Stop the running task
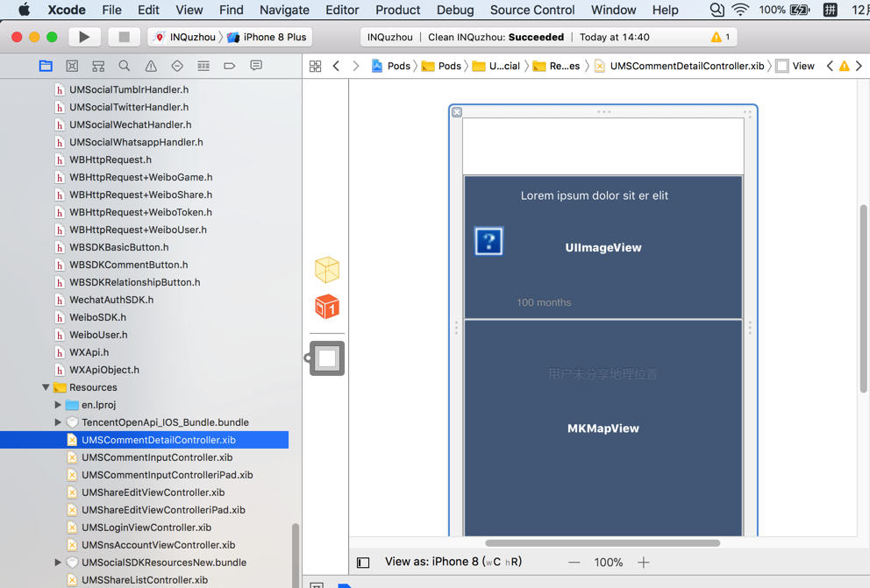 (x=125, y=37)
